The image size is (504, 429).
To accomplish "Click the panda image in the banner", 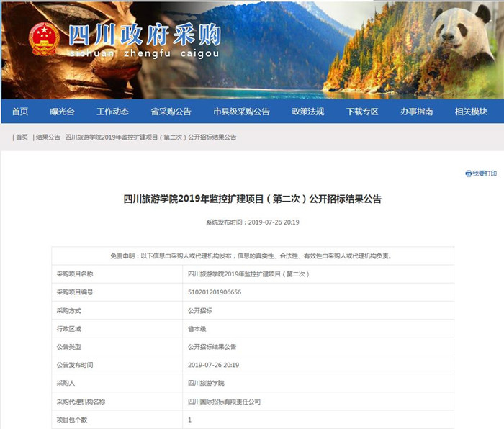I will [463, 34].
